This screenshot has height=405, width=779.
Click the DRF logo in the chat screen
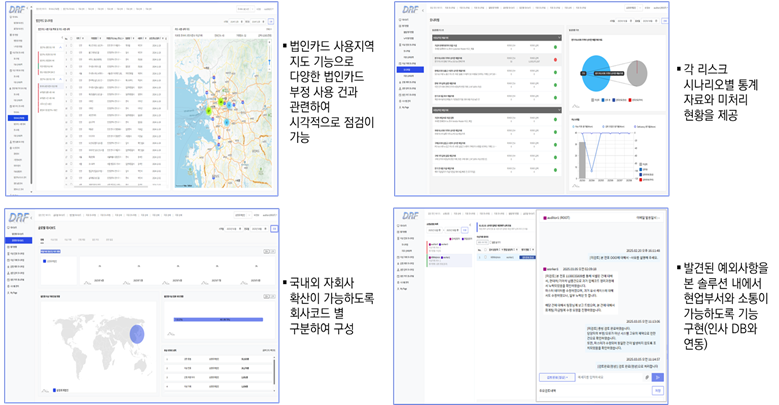coord(410,216)
